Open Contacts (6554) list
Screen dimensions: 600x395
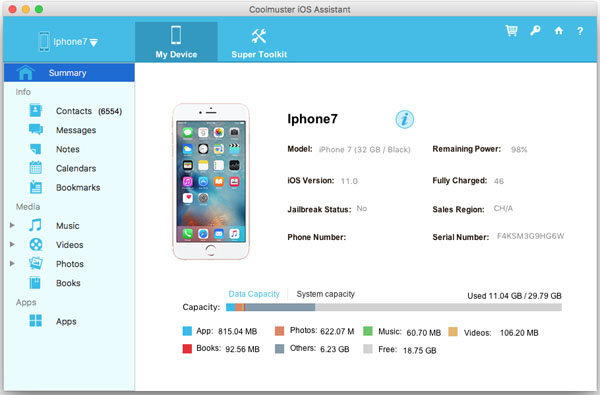tap(69, 111)
